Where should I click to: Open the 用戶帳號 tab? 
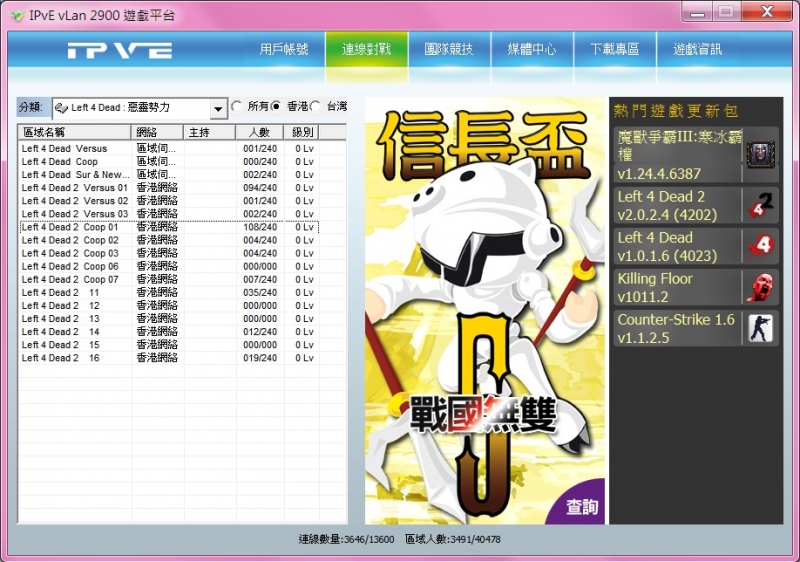tap(284, 49)
